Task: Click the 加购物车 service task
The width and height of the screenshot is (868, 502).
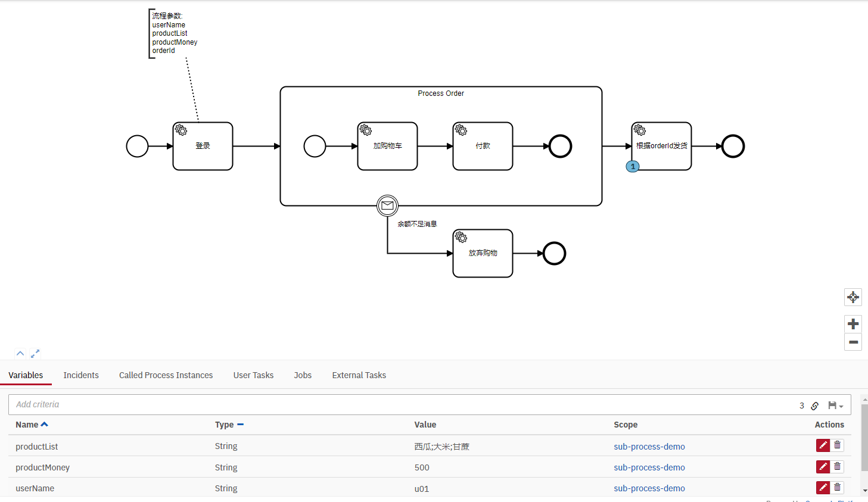Action: (387, 146)
